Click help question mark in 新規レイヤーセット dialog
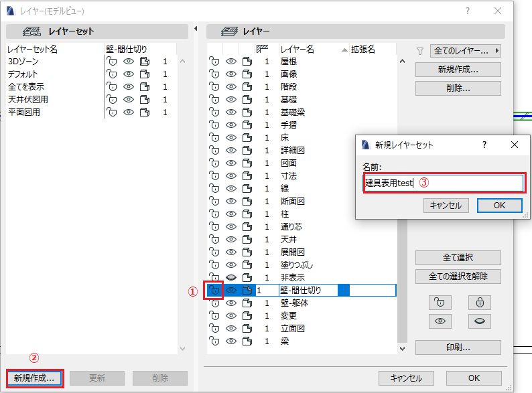Screen dimensions: 532x393 point(484,145)
